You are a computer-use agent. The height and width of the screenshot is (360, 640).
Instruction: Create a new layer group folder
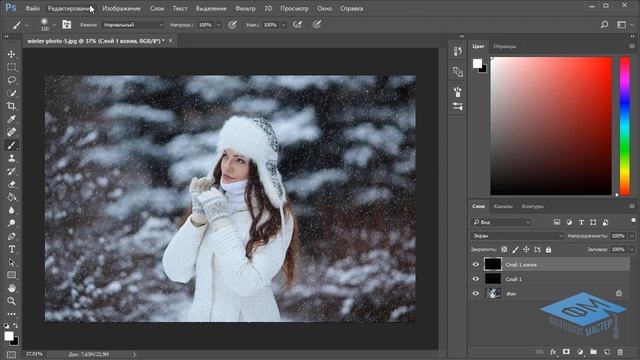coord(593,352)
